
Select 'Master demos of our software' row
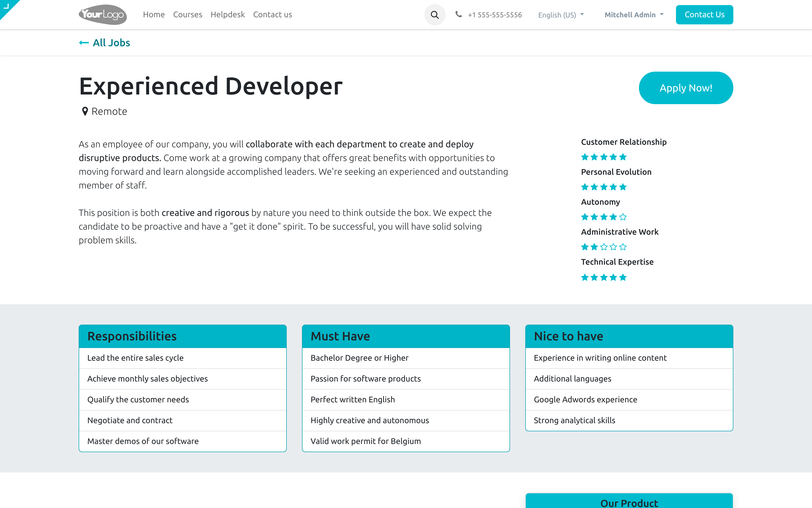click(182, 441)
